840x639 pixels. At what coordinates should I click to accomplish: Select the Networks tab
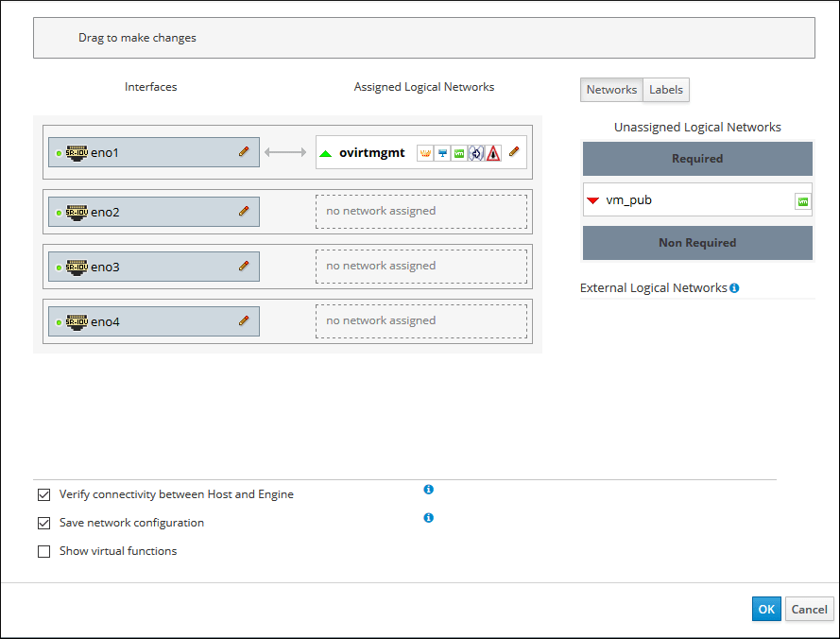tap(611, 90)
